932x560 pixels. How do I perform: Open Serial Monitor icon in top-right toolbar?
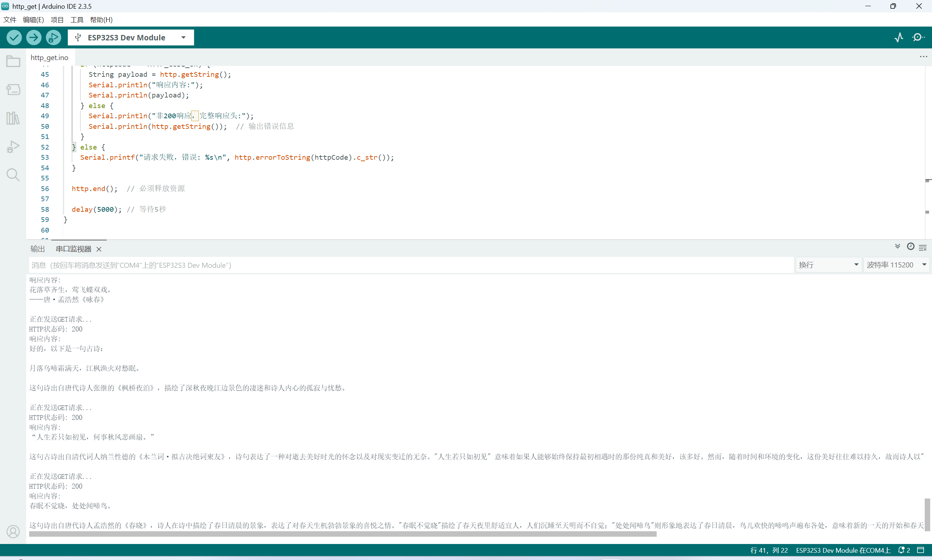(918, 37)
